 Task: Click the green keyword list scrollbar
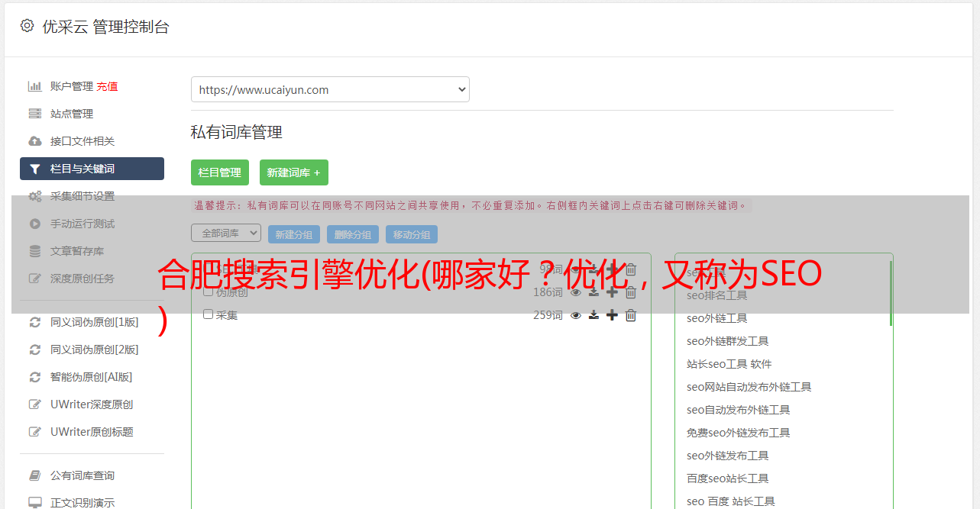tap(891, 293)
